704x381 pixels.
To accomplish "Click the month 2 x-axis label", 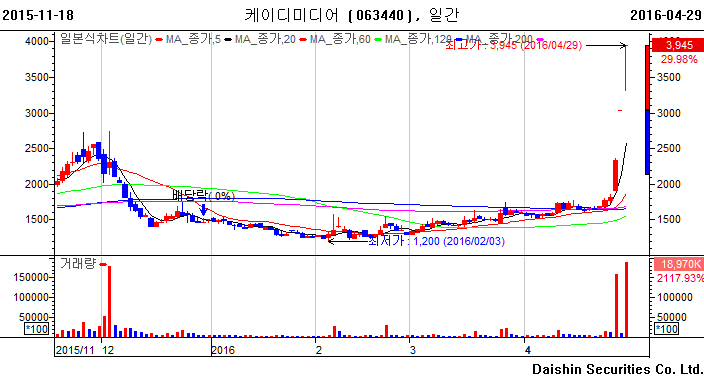I will click(319, 350).
